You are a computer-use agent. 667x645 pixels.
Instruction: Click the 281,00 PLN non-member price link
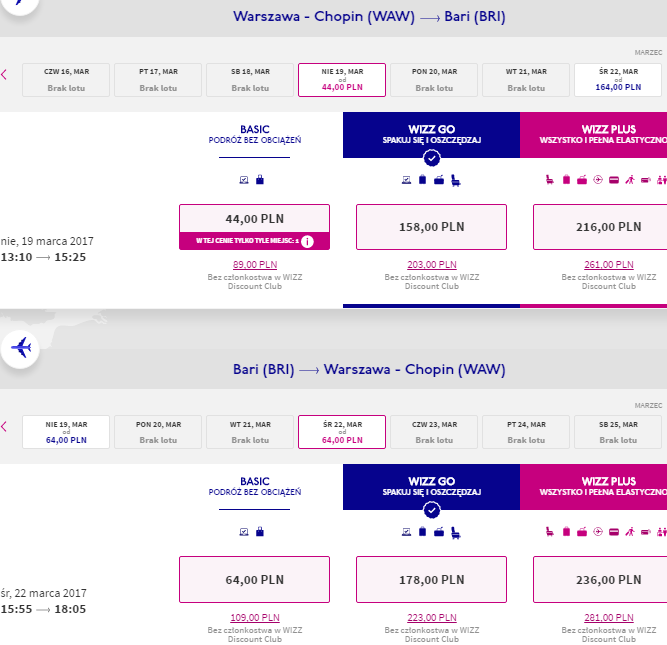(609, 617)
